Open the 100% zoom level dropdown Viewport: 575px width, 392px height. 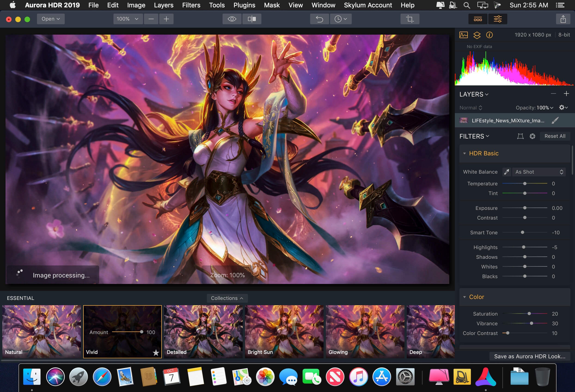(128, 19)
